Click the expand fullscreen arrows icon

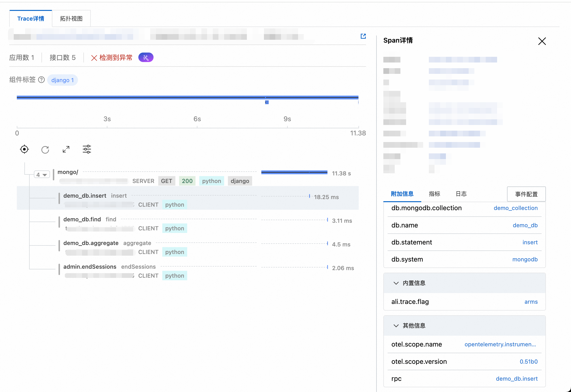(x=66, y=149)
